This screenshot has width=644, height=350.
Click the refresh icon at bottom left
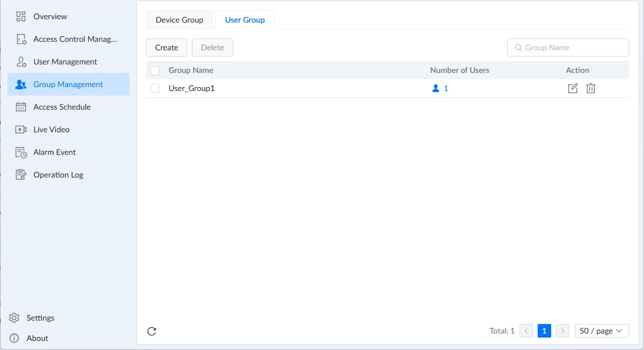[x=152, y=331]
